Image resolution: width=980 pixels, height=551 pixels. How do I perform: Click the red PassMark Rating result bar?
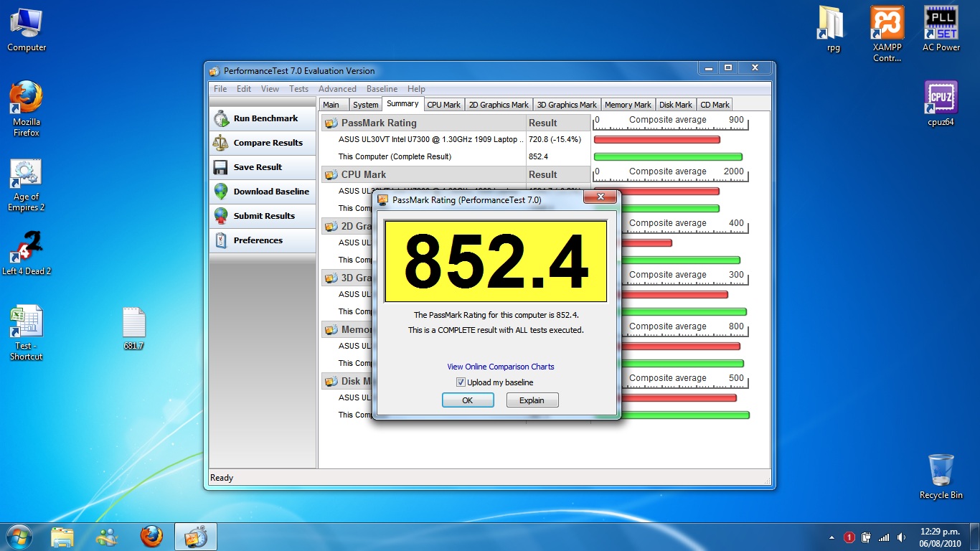coord(656,139)
